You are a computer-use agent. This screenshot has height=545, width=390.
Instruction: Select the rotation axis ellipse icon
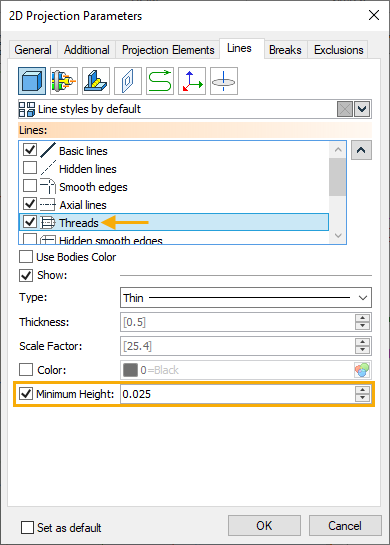coord(224,81)
